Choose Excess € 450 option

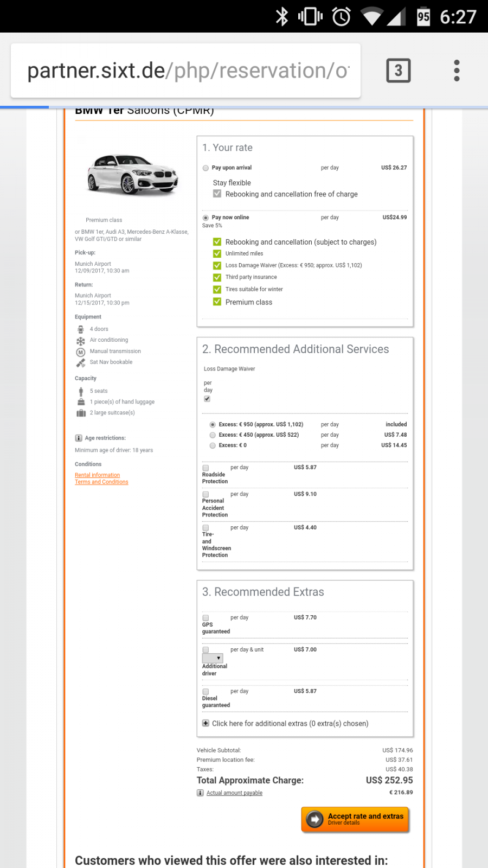click(213, 435)
